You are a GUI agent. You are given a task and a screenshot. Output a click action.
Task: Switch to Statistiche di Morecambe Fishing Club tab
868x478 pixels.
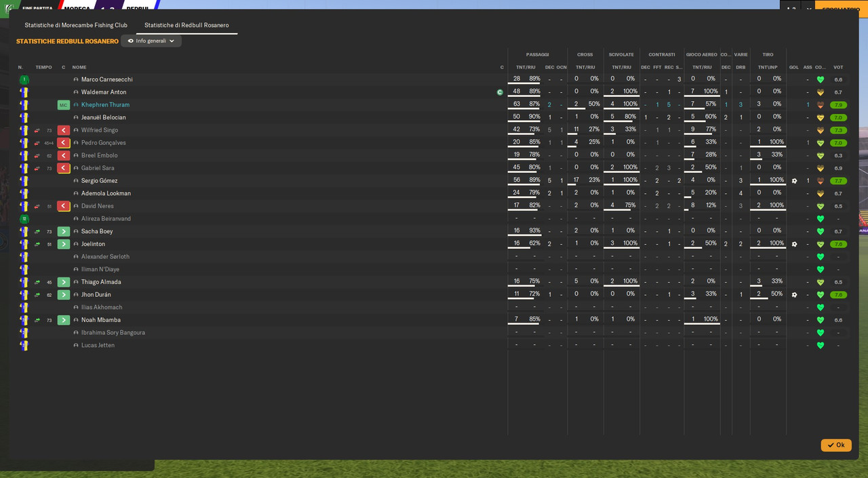[x=76, y=25]
